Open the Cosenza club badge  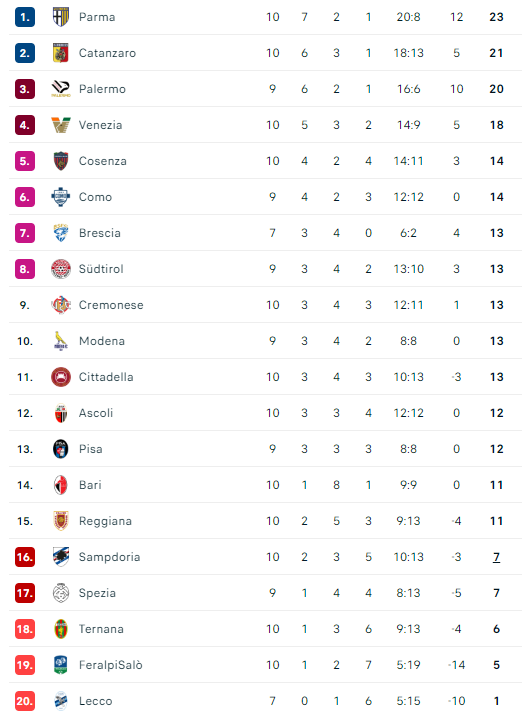point(61,161)
